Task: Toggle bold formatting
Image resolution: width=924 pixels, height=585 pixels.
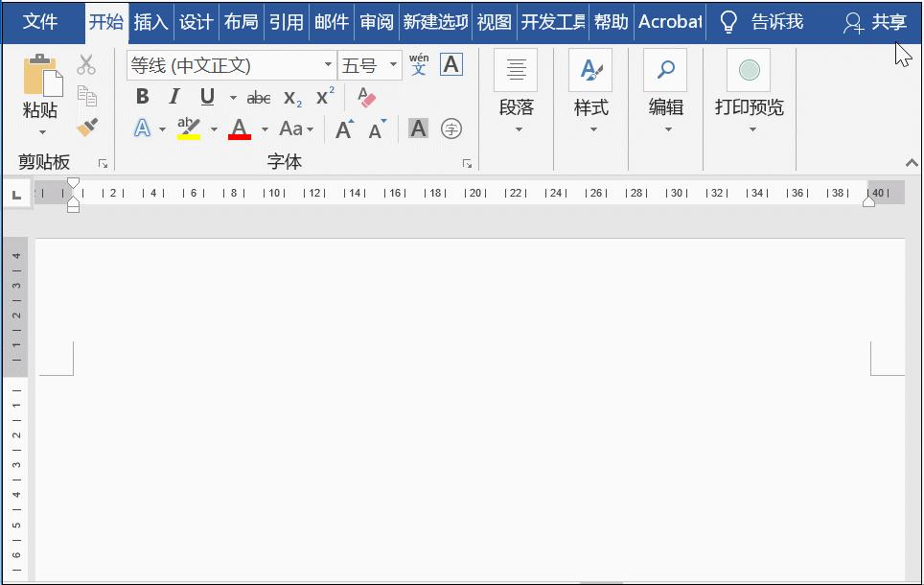Action: pos(142,96)
